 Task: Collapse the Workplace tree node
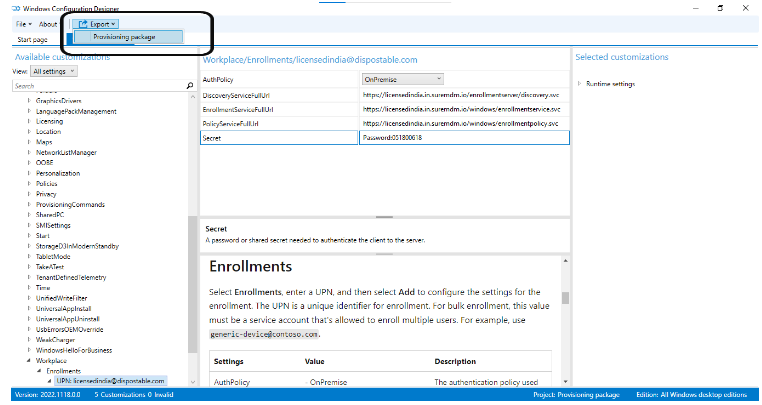coord(29,361)
